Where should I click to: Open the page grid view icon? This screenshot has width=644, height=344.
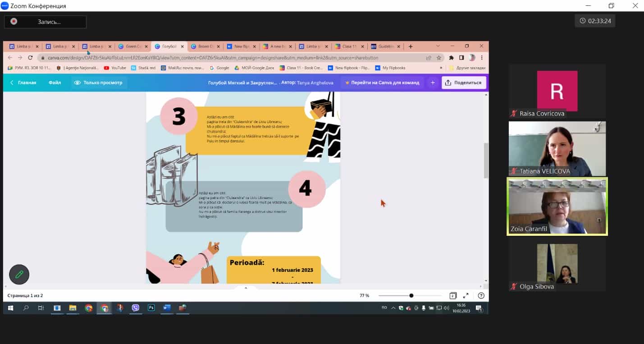[x=453, y=296]
